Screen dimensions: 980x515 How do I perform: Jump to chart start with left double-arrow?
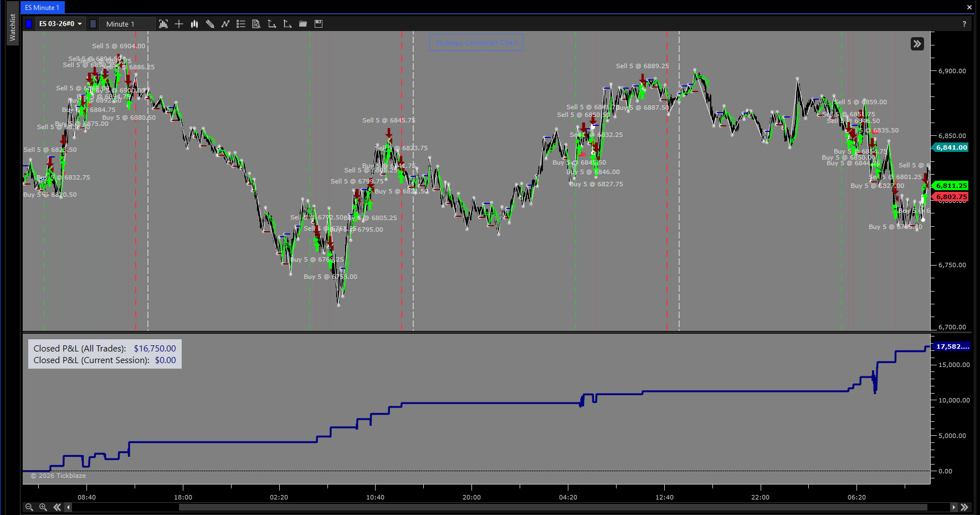tap(57, 507)
